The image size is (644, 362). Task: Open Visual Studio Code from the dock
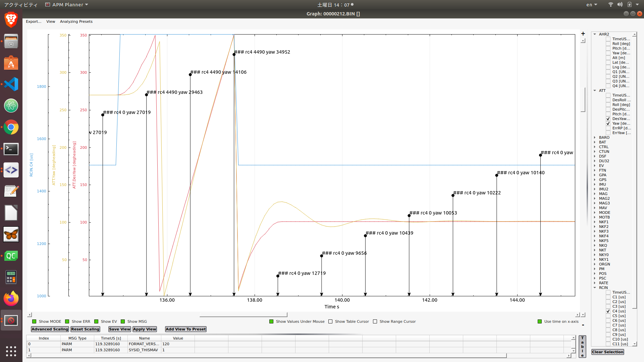point(11,84)
